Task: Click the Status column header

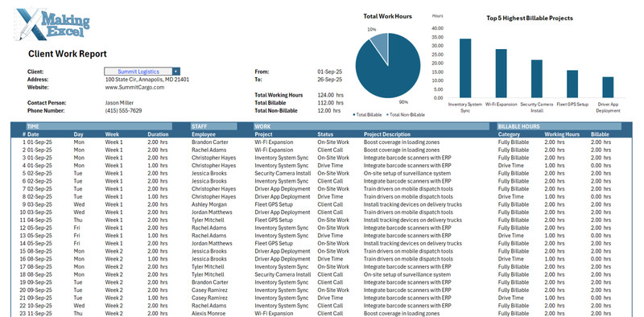Action: 325,134
